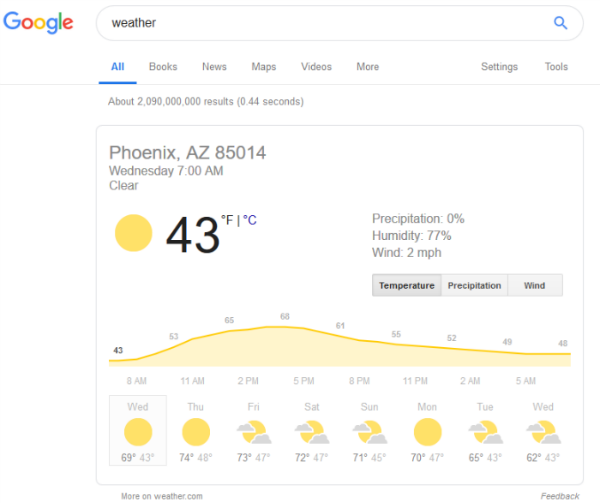Open the Google logo homepage
This screenshot has height=503, width=600.
[38, 22]
